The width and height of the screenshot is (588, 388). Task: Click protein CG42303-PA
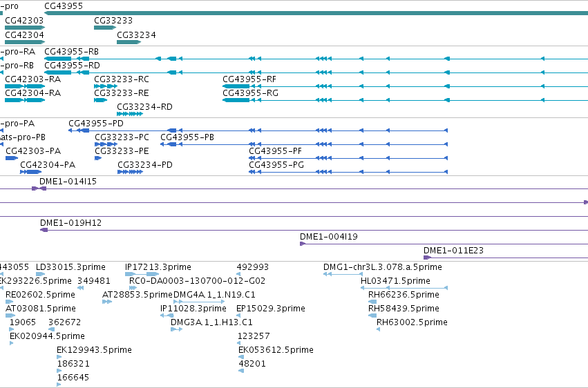click(x=12, y=158)
